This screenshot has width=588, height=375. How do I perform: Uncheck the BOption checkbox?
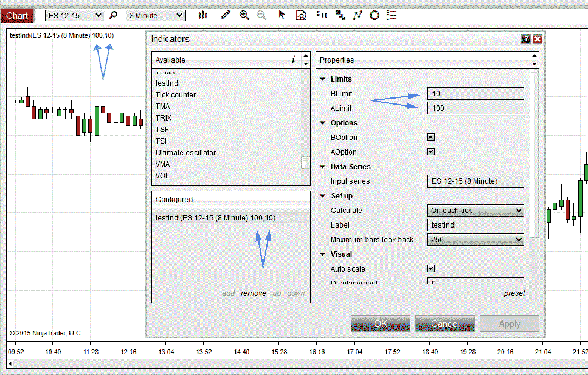[x=431, y=138]
